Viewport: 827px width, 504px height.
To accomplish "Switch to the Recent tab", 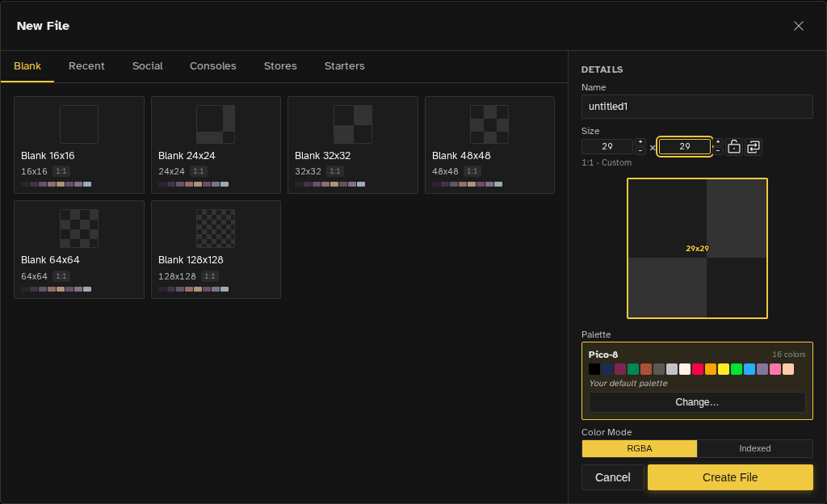I will pos(86,66).
